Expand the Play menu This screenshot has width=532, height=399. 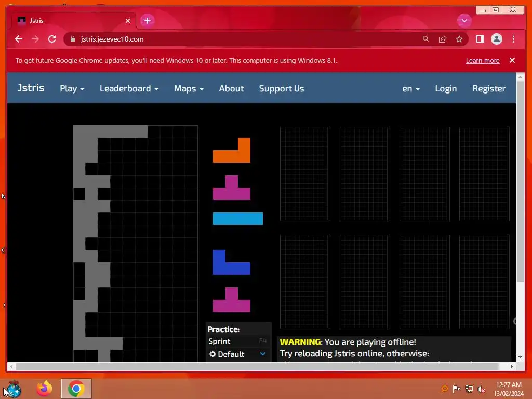[72, 88]
